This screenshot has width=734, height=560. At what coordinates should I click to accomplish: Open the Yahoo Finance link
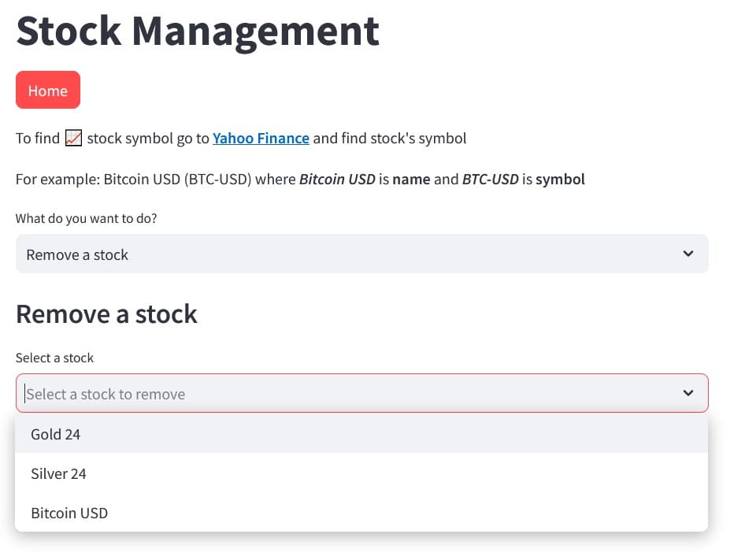(x=261, y=139)
